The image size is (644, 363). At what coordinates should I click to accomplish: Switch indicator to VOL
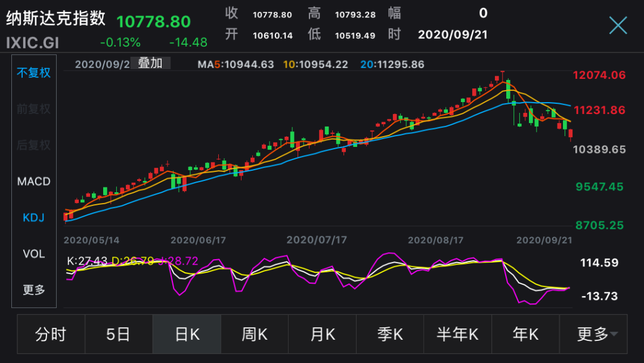[33, 254]
